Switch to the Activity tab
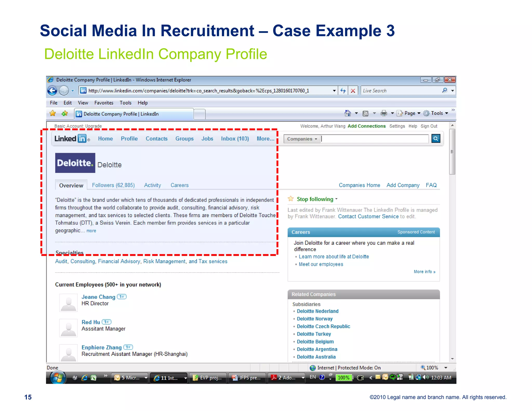The width and height of the screenshot is (532, 411). 152,185
